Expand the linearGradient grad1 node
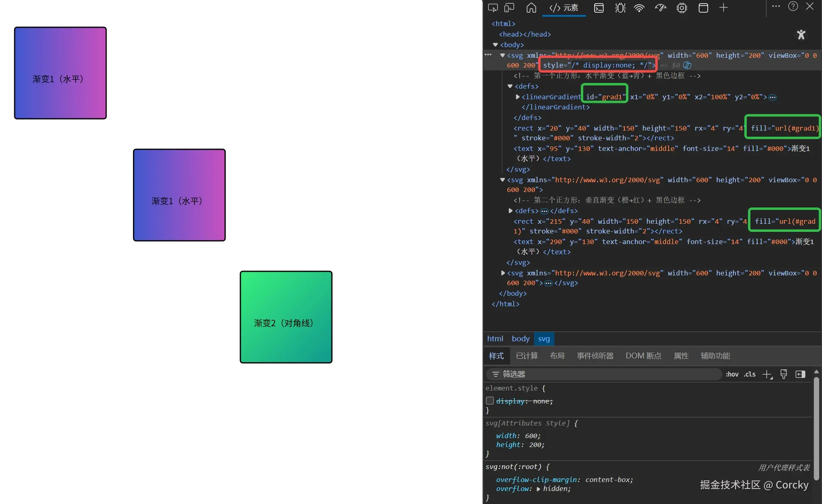The height and width of the screenshot is (504, 822). coord(517,97)
